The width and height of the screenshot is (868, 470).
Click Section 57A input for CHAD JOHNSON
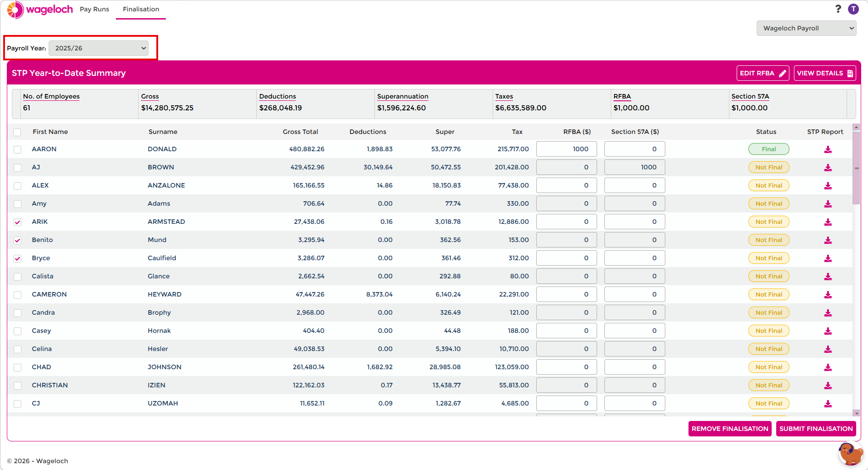[634, 367]
